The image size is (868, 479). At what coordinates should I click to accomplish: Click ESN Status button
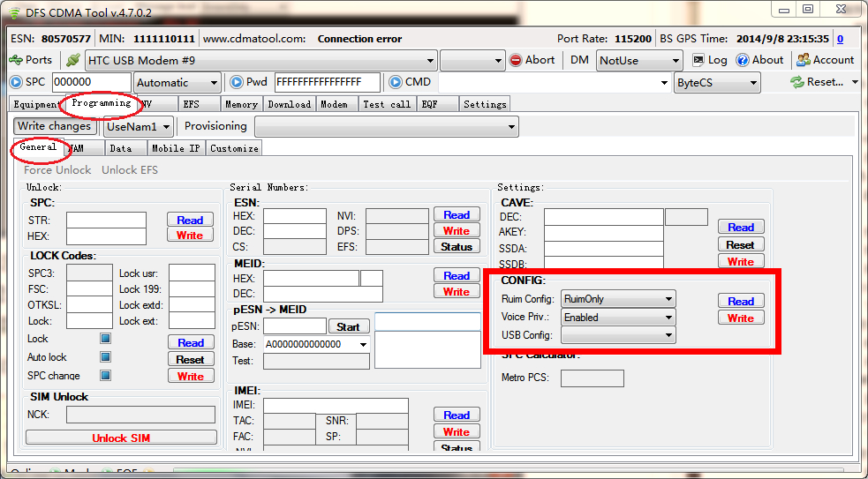click(x=457, y=247)
